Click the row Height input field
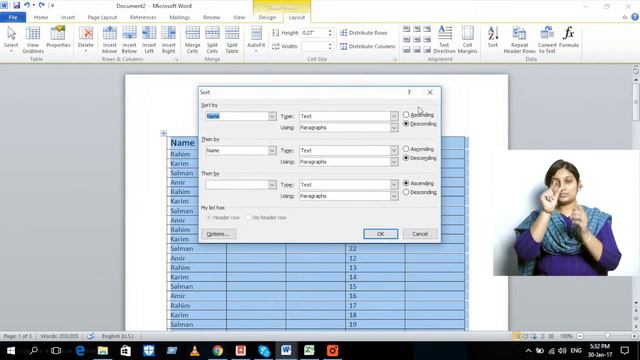This screenshot has width=640, height=360. click(x=314, y=33)
